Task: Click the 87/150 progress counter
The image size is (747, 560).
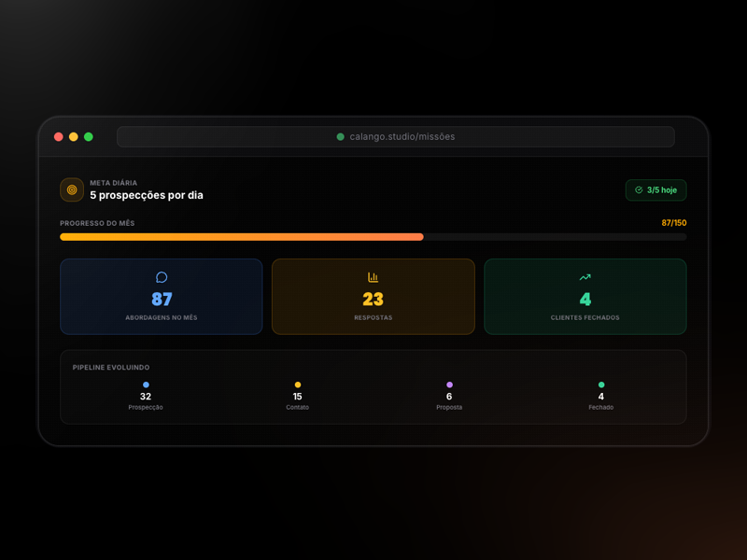Action: click(673, 223)
